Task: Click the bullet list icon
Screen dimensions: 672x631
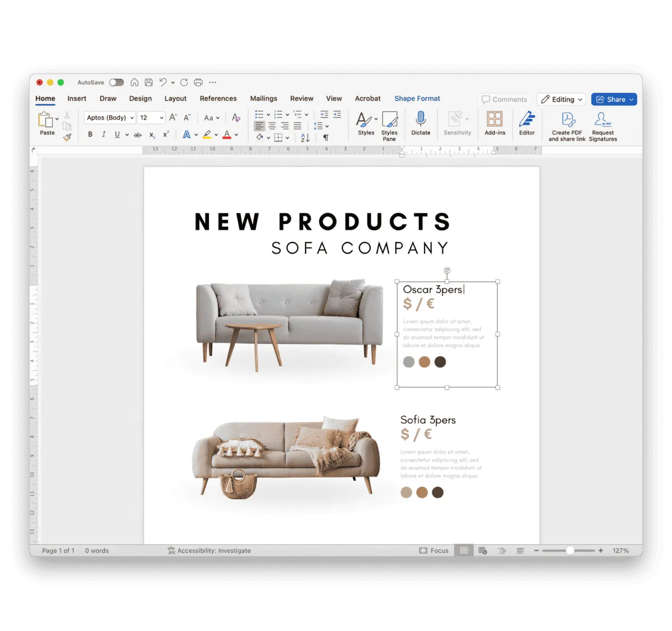Action: 259,114
